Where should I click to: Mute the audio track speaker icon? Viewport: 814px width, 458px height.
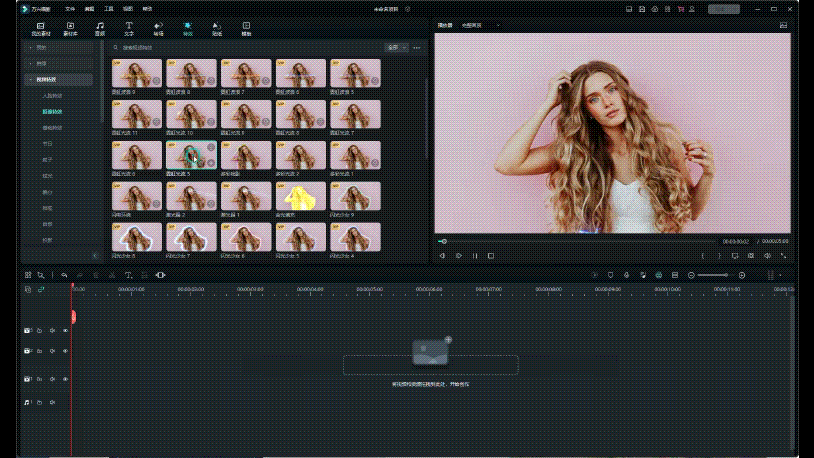[52, 402]
